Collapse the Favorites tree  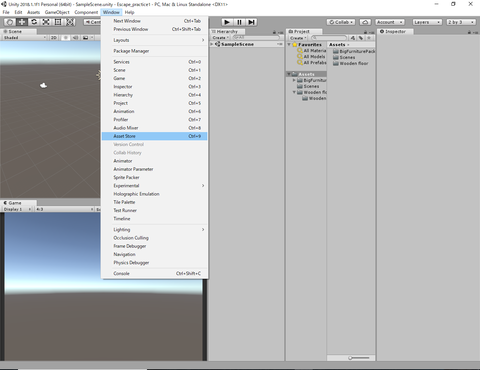(289, 44)
